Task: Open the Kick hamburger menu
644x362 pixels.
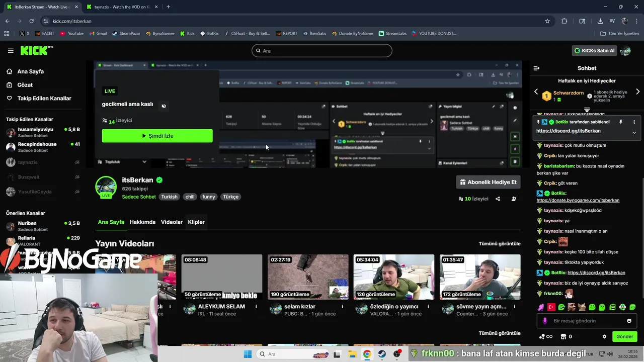Action: pyautogui.click(x=11, y=51)
